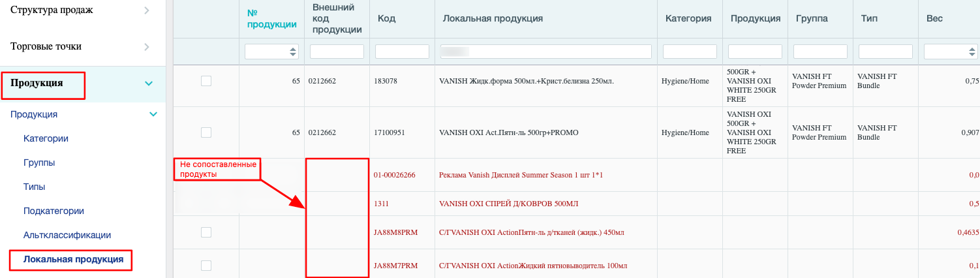The width and height of the screenshot is (980, 278).
Task: Go to Категории in the sidebar
Action: point(46,138)
